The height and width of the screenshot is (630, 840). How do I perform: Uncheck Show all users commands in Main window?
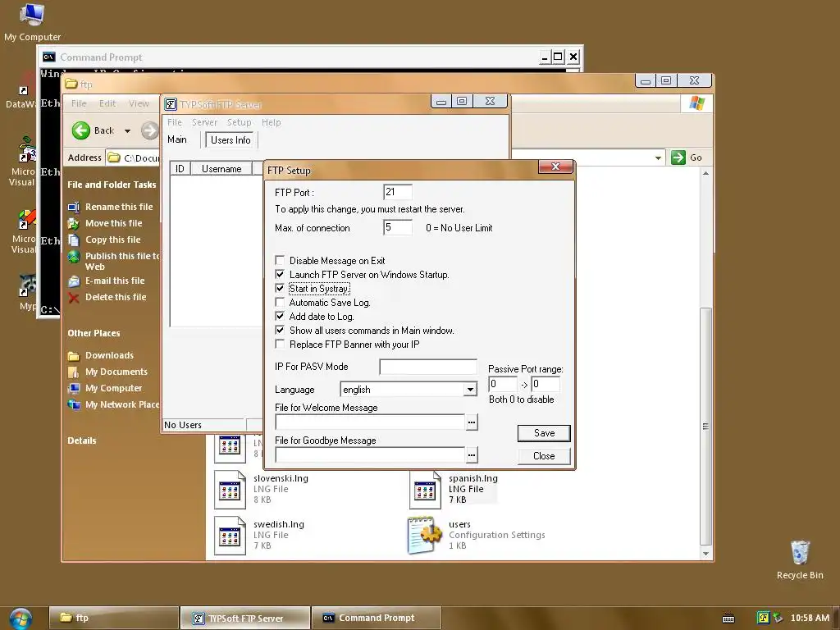[x=280, y=330]
